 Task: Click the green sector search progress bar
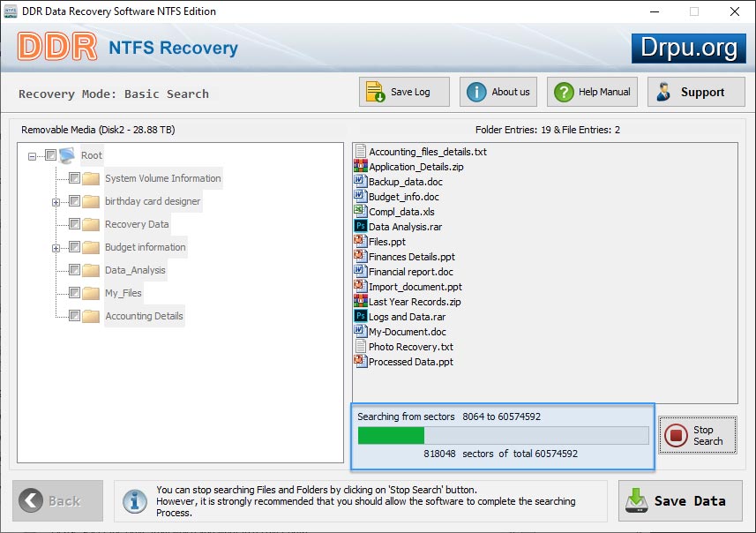(x=503, y=435)
